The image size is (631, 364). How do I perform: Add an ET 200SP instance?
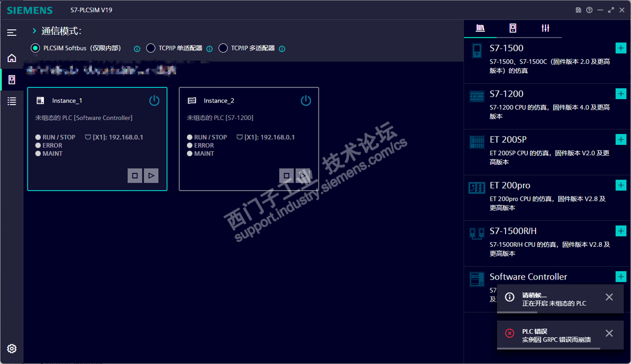point(621,140)
